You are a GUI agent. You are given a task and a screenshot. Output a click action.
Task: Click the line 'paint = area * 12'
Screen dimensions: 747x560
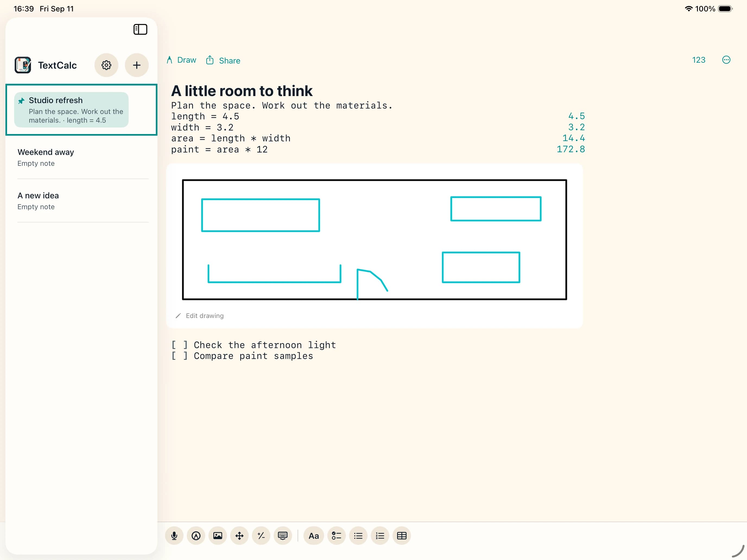tap(220, 149)
